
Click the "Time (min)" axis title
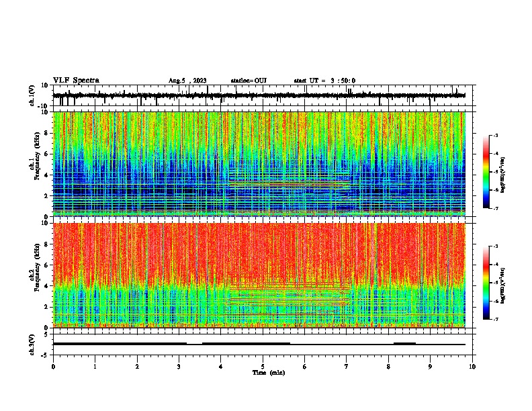(x=269, y=373)
